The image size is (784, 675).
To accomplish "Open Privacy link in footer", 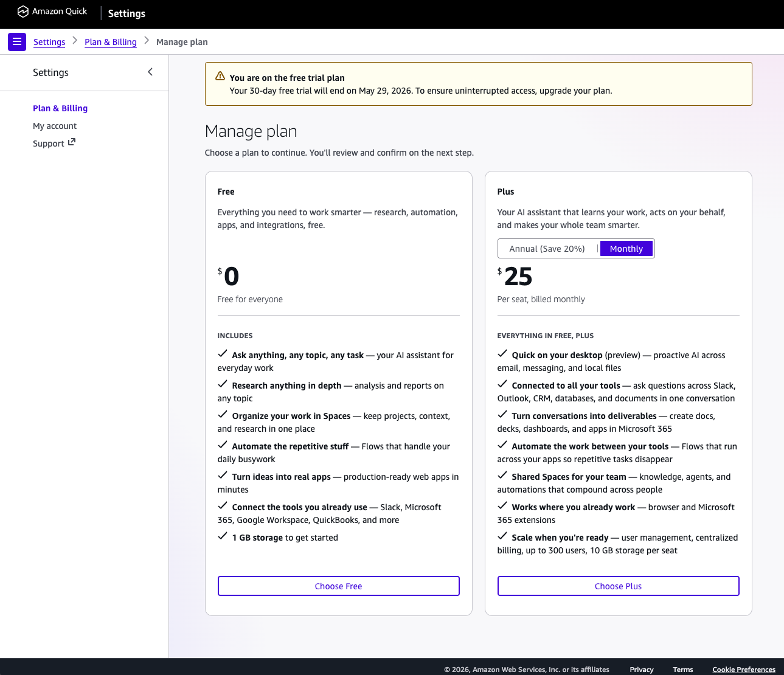I will click(x=642, y=670).
